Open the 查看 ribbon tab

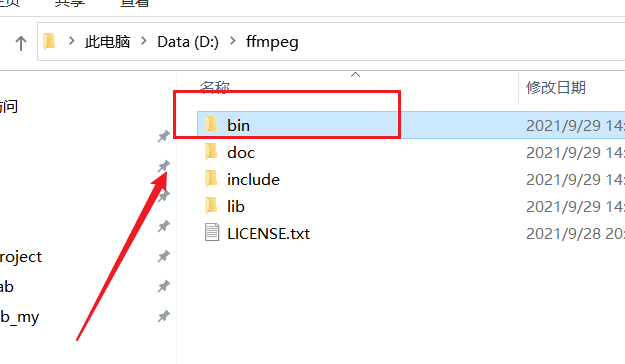[x=134, y=3]
